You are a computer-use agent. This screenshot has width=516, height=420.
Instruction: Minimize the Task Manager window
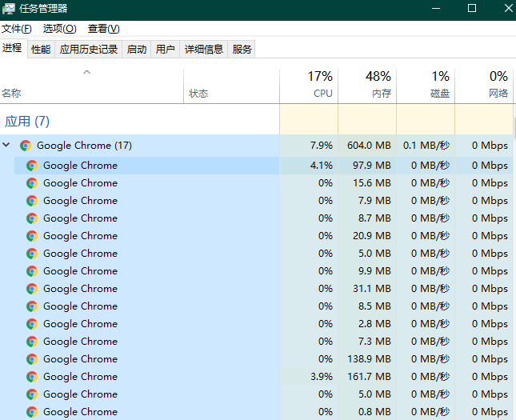coord(436,9)
